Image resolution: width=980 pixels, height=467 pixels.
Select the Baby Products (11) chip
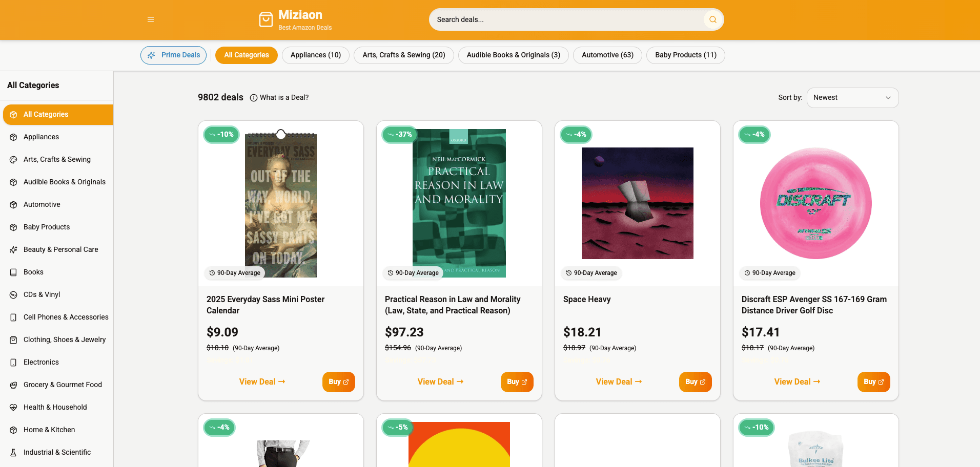pyautogui.click(x=686, y=55)
